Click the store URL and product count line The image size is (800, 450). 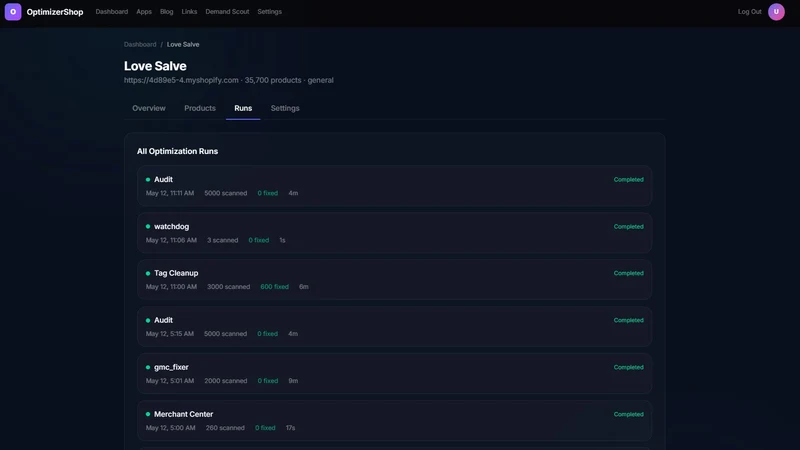pyautogui.click(x=229, y=80)
